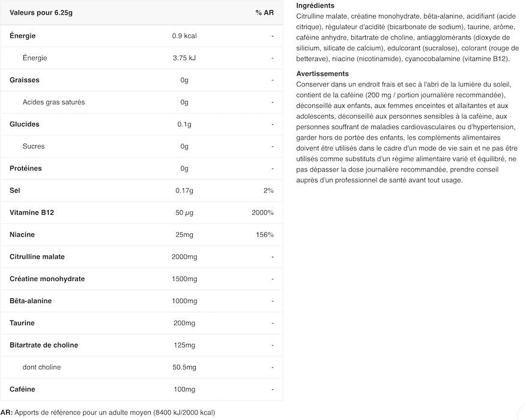Click the 'Ingrédients' heading
This screenshot has height=420, width=526.
coord(315,5)
